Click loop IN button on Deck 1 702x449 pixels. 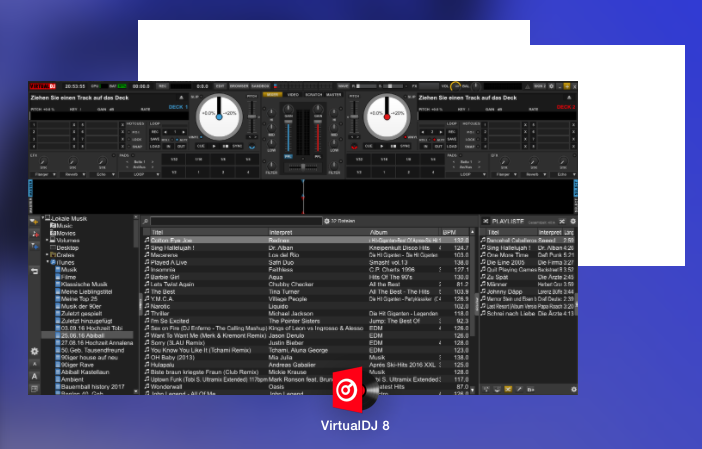(x=169, y=146)
